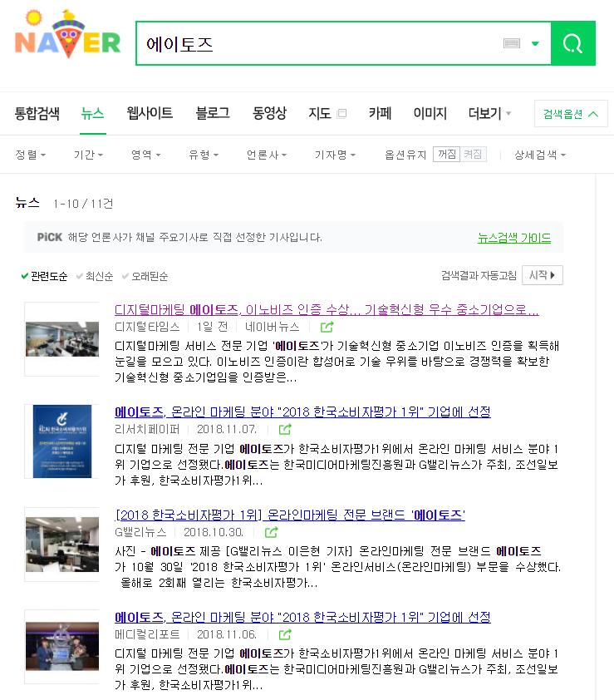
Task: Open the 뉴스검색 가이드 link
Action: pos(514,238)
